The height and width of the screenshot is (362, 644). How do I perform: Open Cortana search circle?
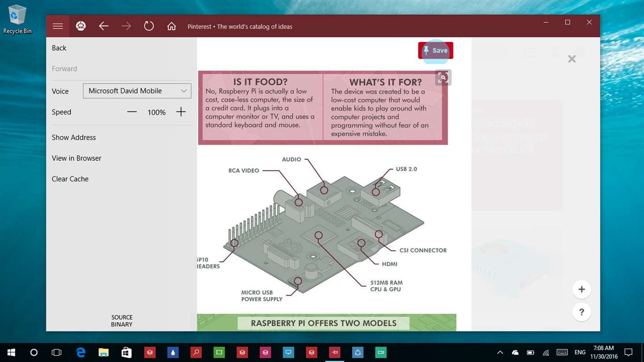[34, 353]
